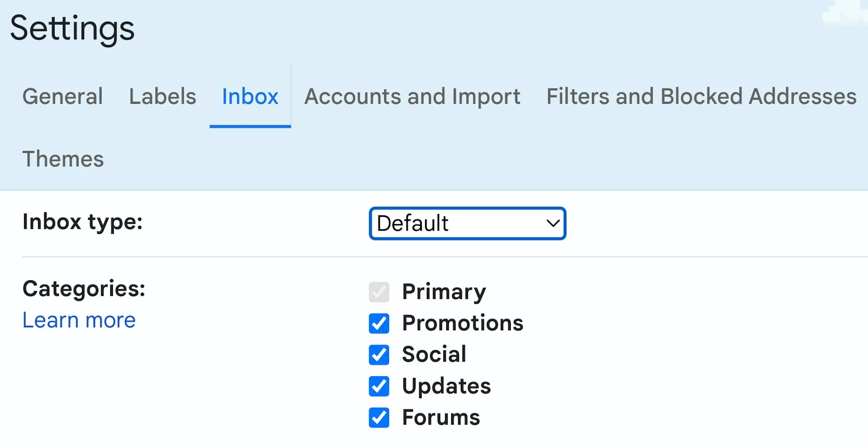This screenshot has width=868, height=447.
Task: Switch to the Labels tab
Action: 163,96
